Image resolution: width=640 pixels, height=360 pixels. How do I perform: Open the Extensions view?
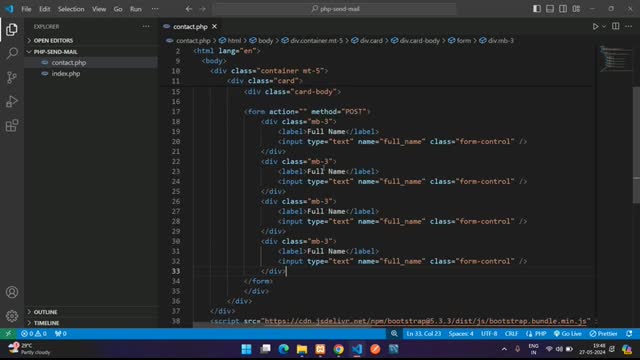(12, 125)
